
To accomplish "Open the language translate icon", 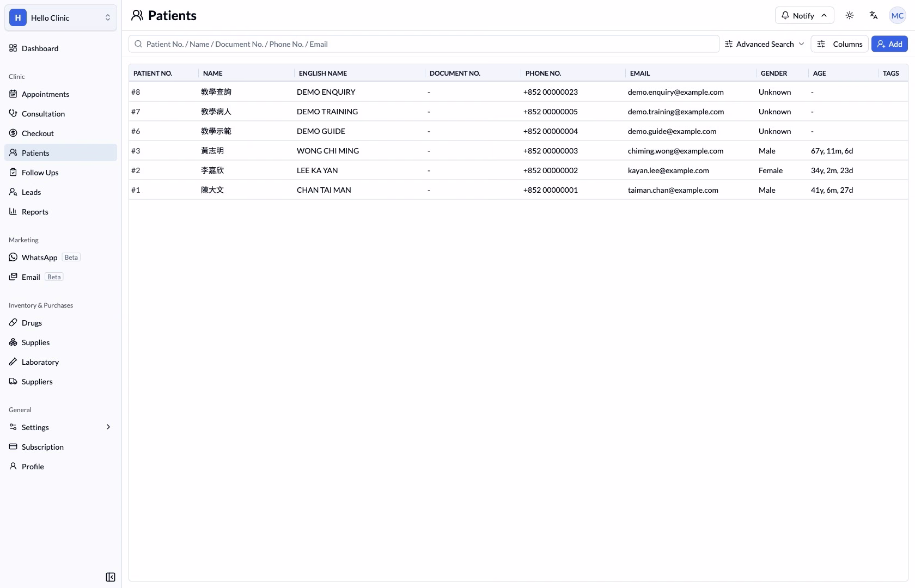I will point(874,15).
